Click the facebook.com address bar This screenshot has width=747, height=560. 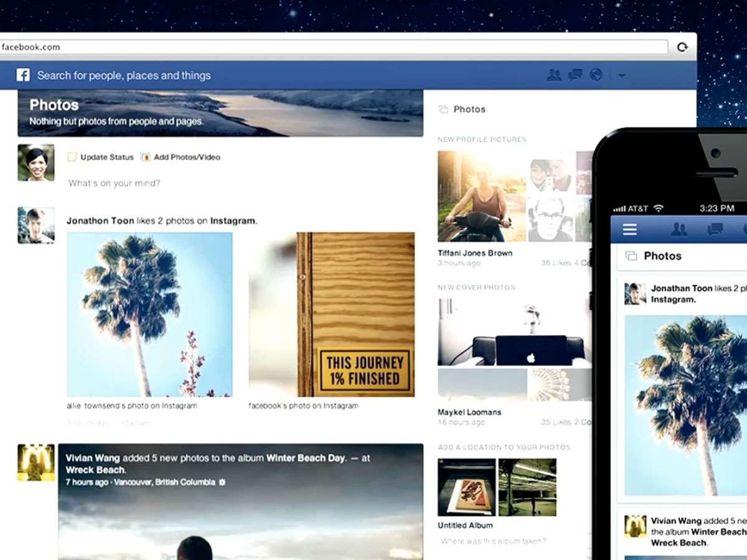pos(334,47)
